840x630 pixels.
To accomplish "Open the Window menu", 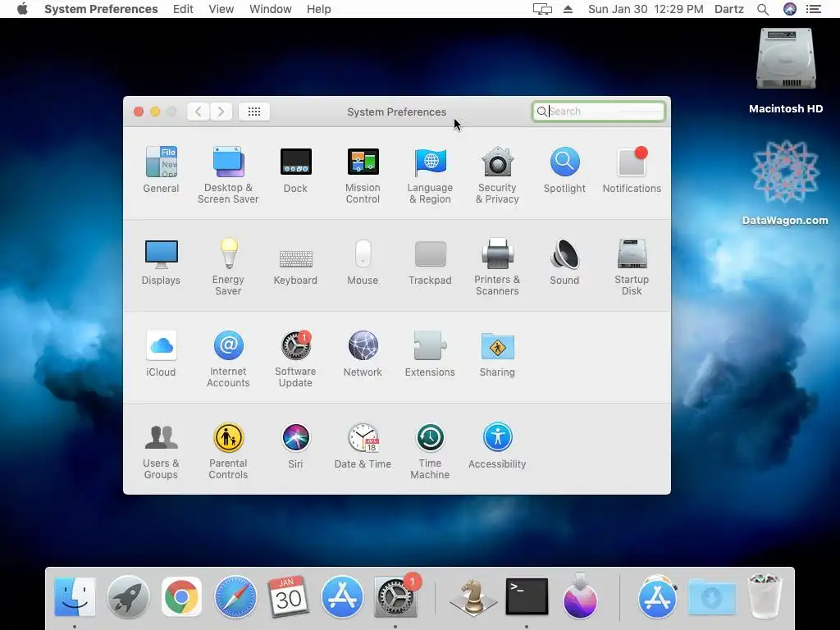I will pyautogui.click(x=271, y=9).
